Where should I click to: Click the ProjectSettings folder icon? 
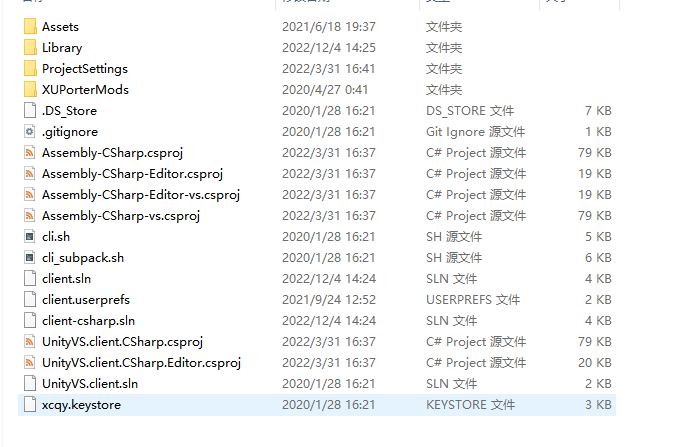point(30,68)
